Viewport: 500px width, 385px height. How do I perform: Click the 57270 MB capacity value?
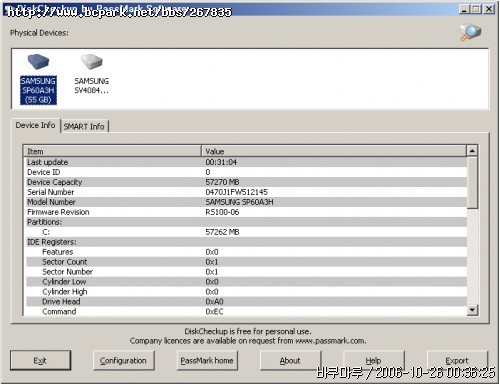(222, 182)
